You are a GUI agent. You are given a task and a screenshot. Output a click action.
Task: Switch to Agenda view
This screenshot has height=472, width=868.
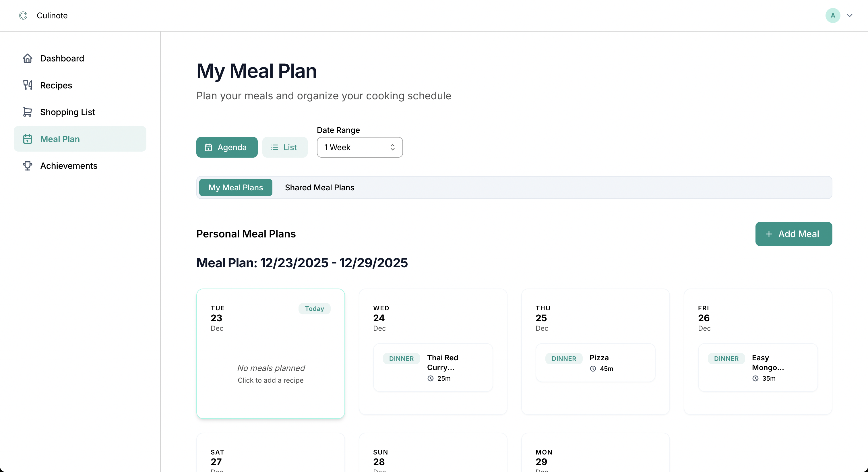(226, 147)
